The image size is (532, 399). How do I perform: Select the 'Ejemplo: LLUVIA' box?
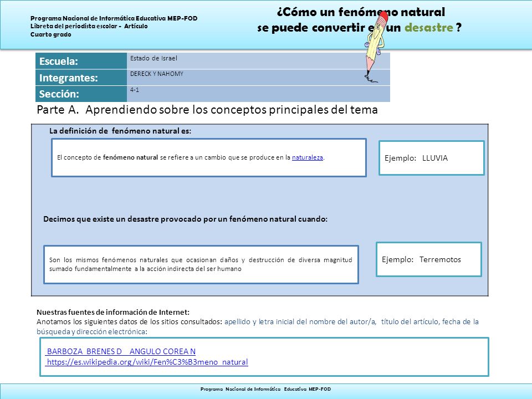click(x=431, y=158)
